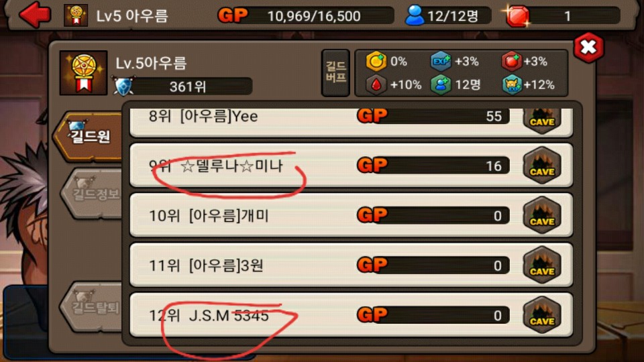Switch to the 길드정보 tab
This screenshot has height=362, width=644.
[93, 193]
